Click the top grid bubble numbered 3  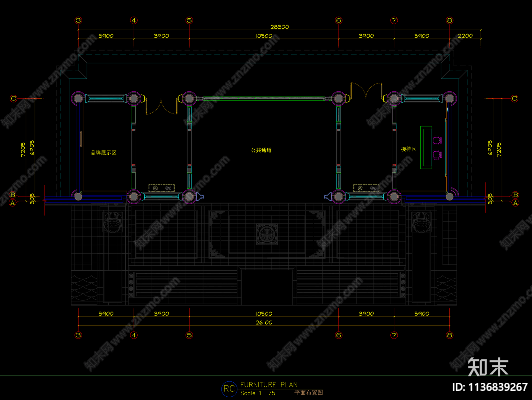coord(78,20)
